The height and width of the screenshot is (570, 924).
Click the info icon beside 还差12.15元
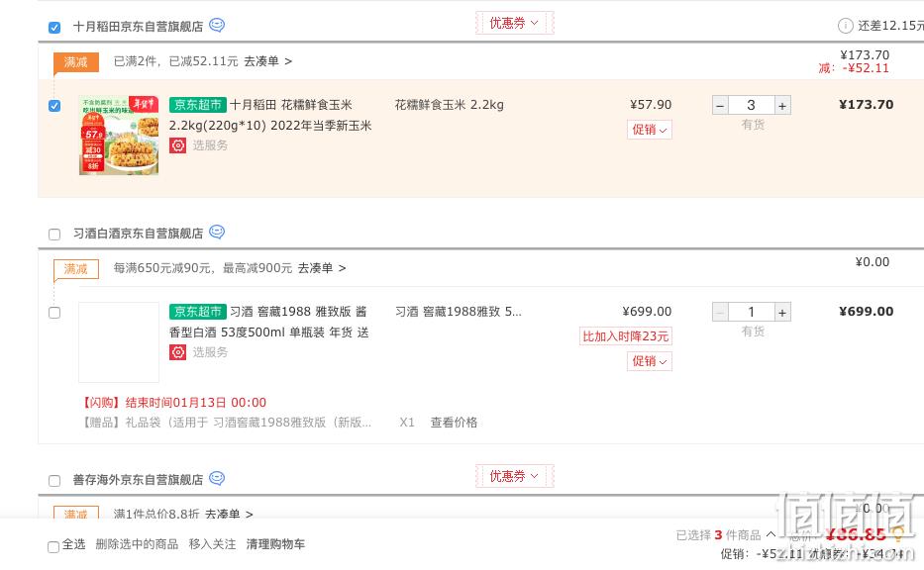[x=845, y=26]
